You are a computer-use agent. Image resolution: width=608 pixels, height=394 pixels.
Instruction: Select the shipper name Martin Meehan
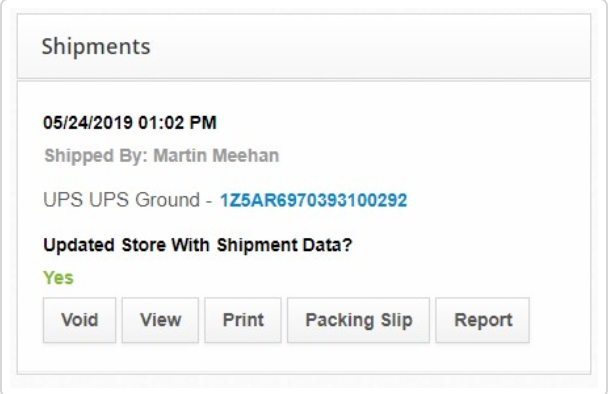(x=216, y=156)
